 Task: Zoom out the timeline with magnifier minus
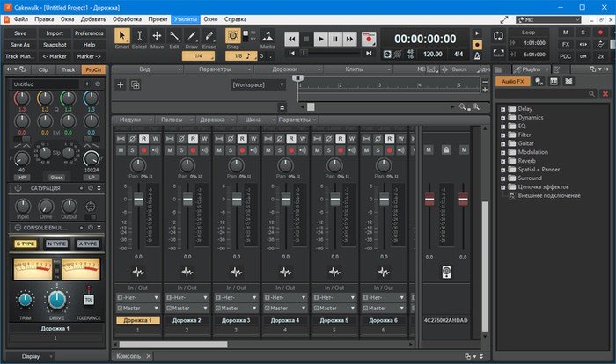[x=464, y=106]
